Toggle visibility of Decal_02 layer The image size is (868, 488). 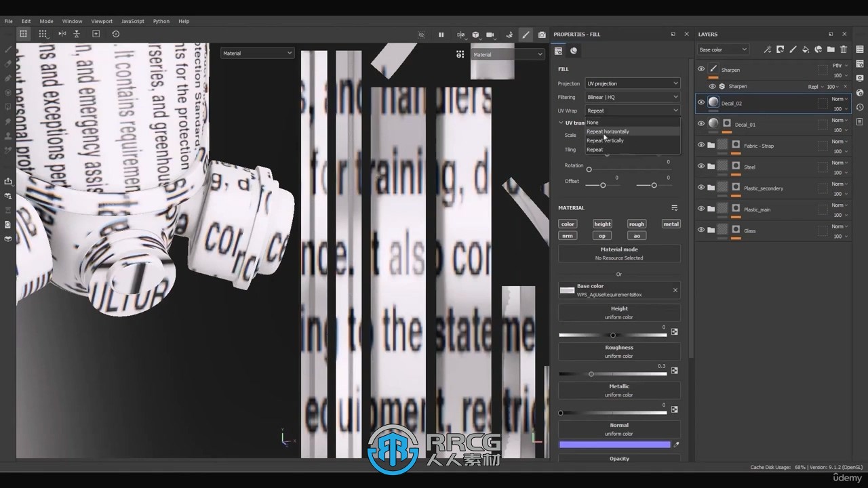[x=701, y=102]
